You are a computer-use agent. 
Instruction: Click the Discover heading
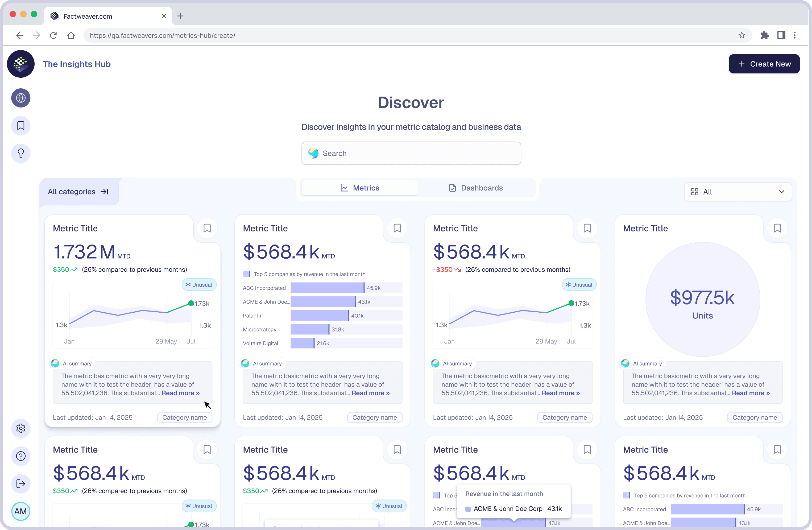[411, 103]
